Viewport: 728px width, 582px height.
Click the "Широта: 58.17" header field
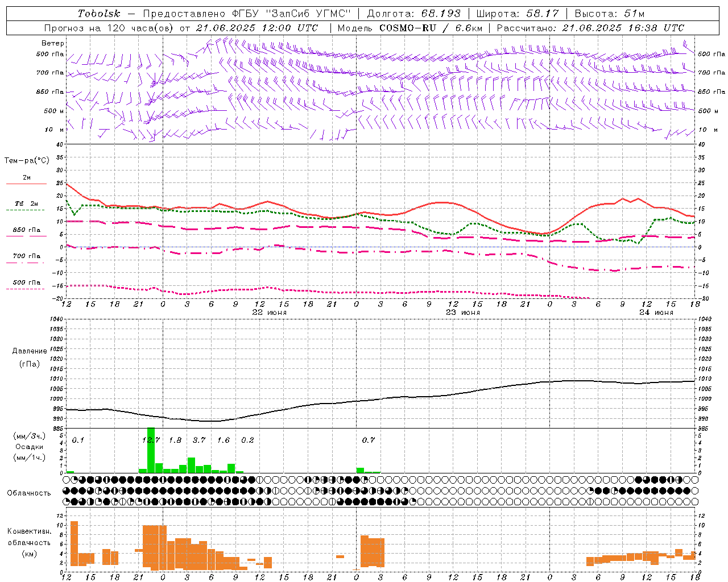pos(518,14)
